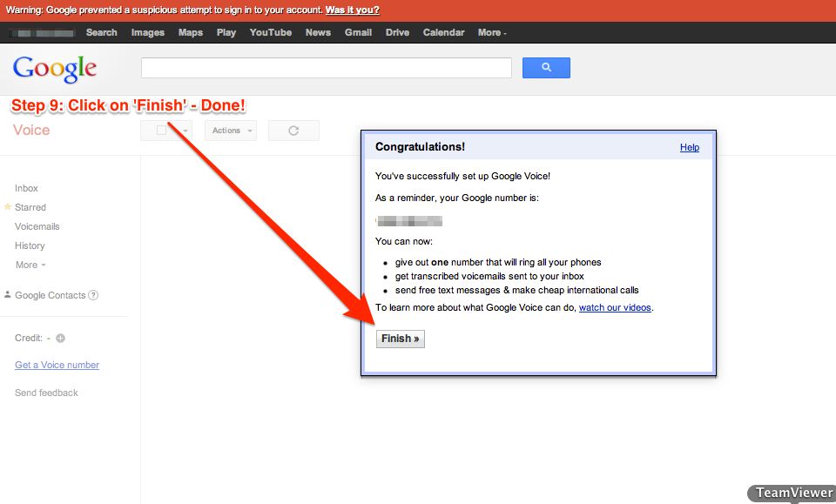Click the blue search magnifier button
Viewport: 836px width, 504px height.
coord(546,67)
